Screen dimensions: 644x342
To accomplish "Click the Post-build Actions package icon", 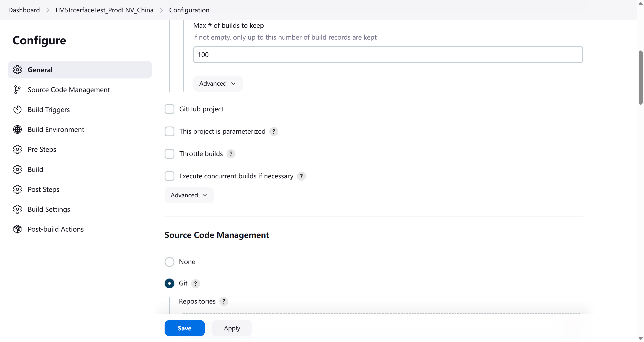I will point(17,229).
